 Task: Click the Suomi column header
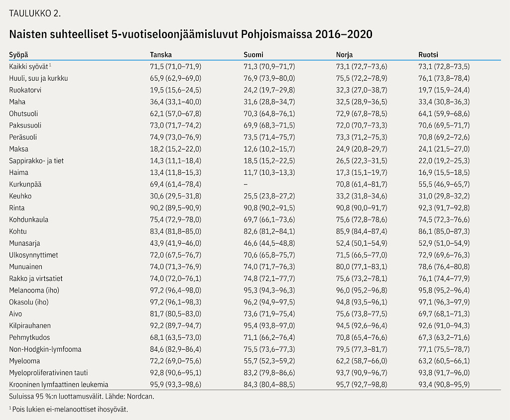tap(253, 55)
